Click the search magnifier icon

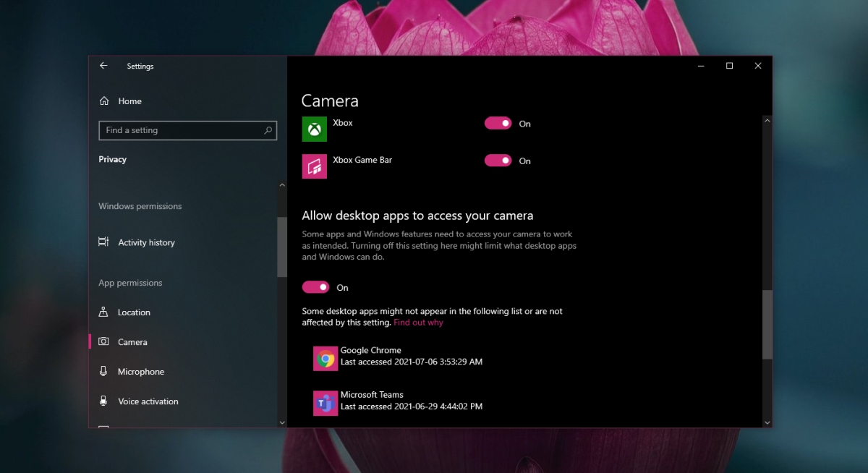click(x=268, y=130)
